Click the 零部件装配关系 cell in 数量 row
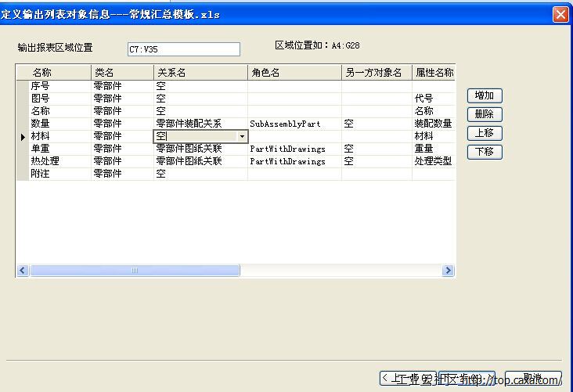The height and width of the screenshot is (392, 573). pos(200,124)
